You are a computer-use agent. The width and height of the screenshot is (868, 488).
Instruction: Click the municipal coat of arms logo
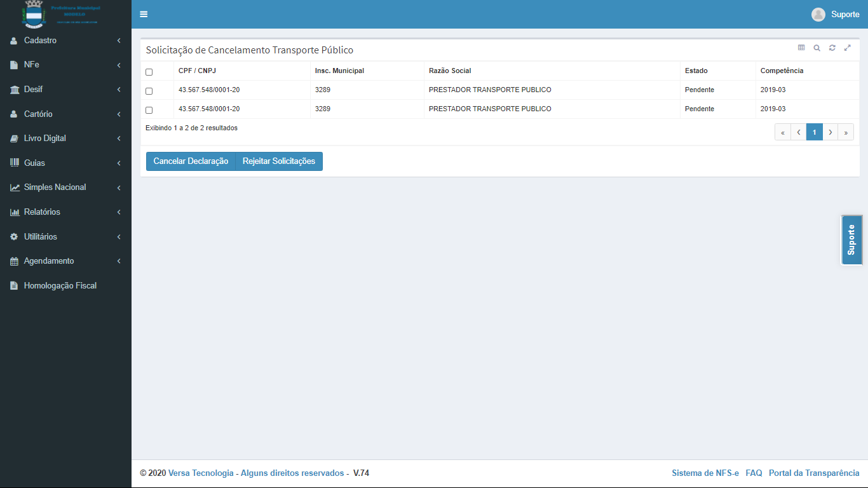tap(34, 14)
